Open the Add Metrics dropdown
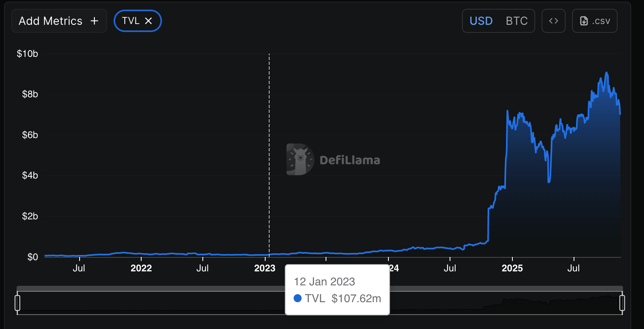The height and width of the screenshot is (329, 644). (x=51, y=21)
